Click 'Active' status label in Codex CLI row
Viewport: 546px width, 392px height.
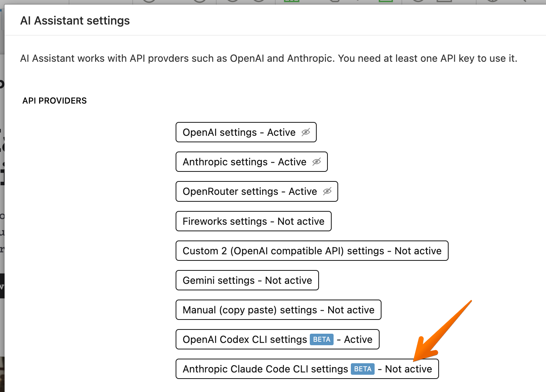pyautogui.click(x=358, y=339)
